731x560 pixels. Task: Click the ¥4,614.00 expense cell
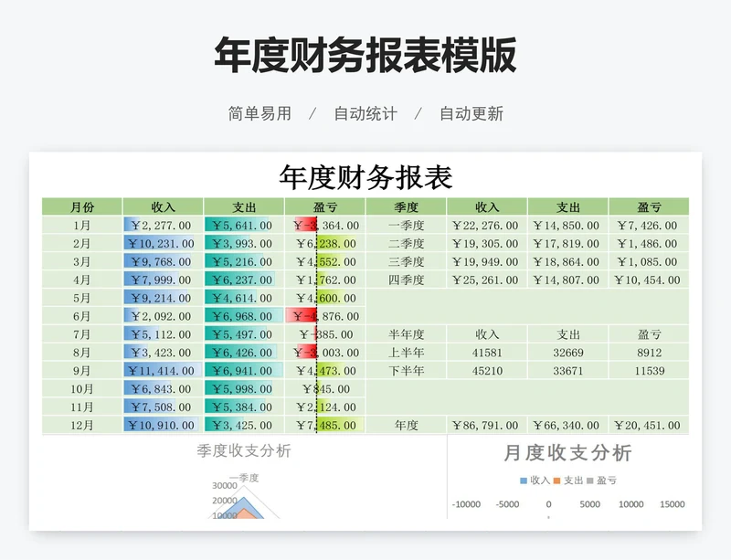(244, 298)
